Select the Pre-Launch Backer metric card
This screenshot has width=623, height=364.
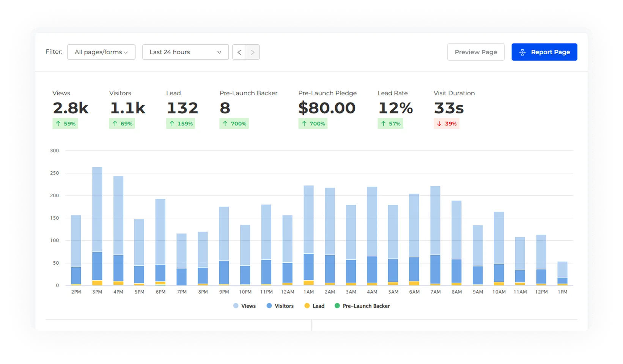[249, 108]
